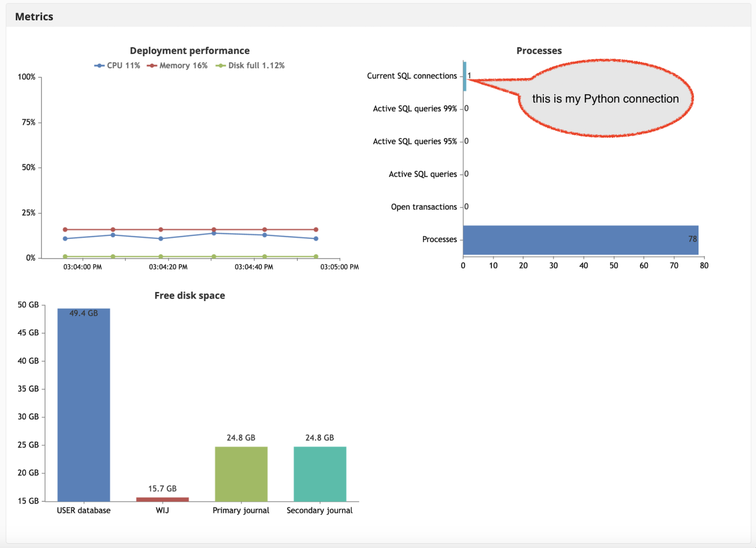This screenshot has height=548, width=756.
Task: Click the Python connection speech bubble
Action: coord(605,99)
